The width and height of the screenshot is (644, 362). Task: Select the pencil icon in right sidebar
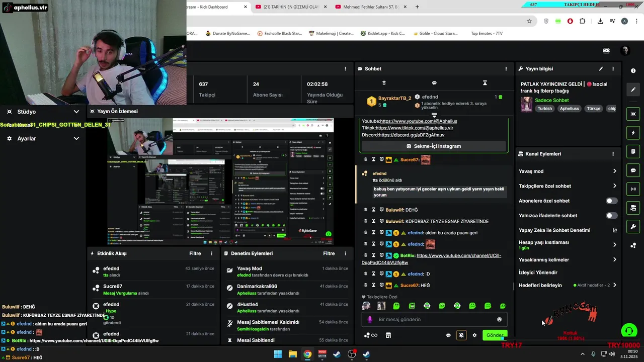[633, 89]
